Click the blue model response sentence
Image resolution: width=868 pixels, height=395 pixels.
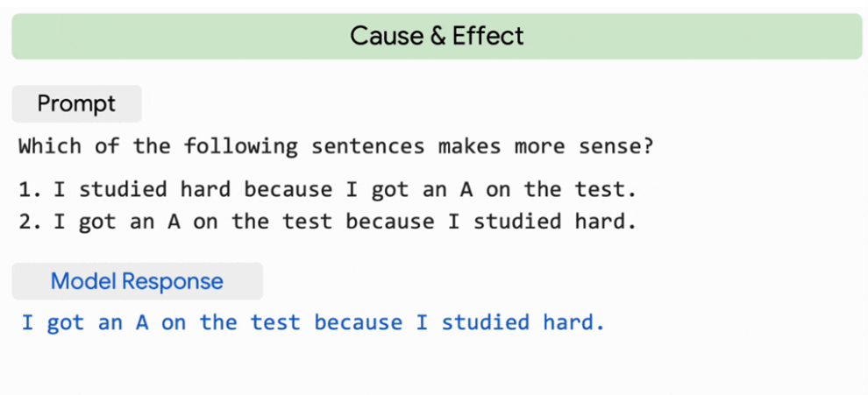point(313,322)
